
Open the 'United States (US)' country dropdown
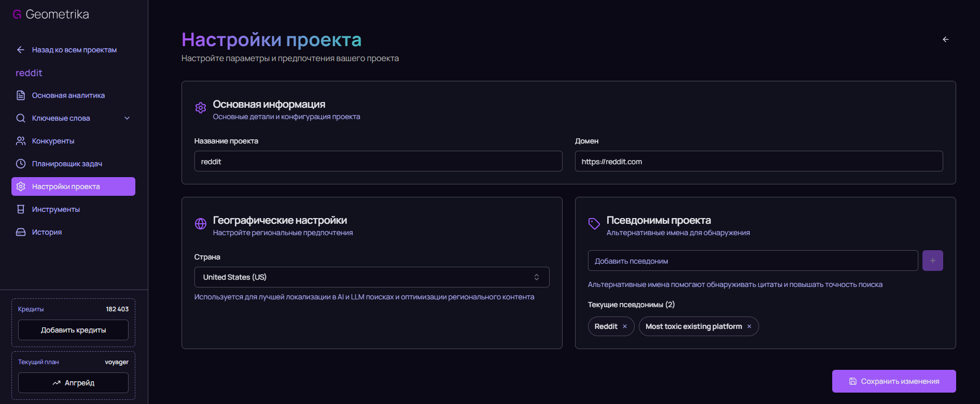(372, 277)
